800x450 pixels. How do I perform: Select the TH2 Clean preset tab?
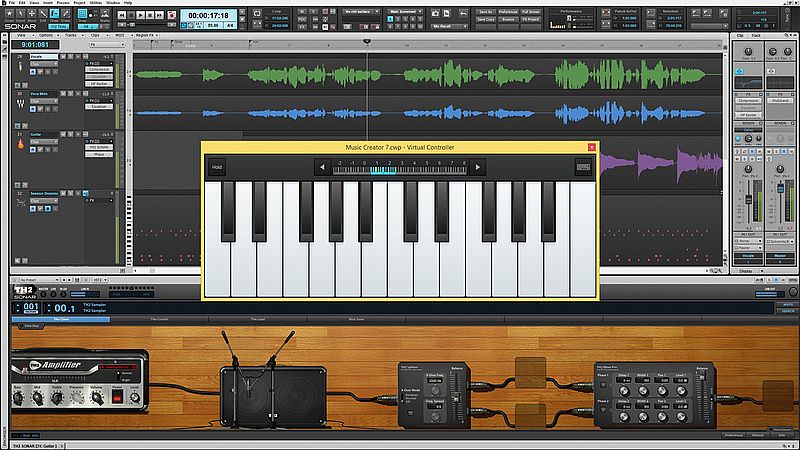tap(61, 319)
